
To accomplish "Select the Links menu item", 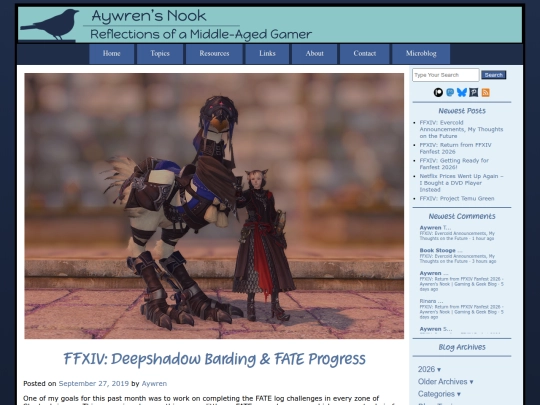I will click(267, 54).
